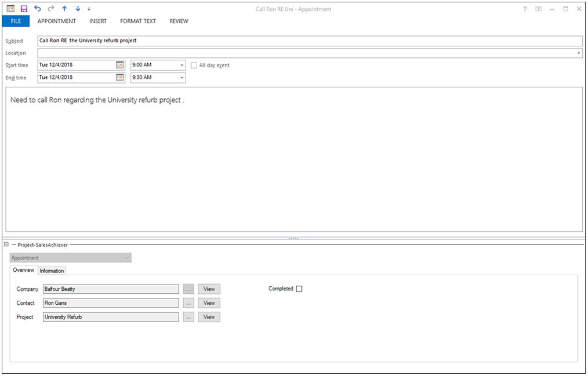Redo using the forward arrow icon
The image size is (588, 379).
coord(50,9)
